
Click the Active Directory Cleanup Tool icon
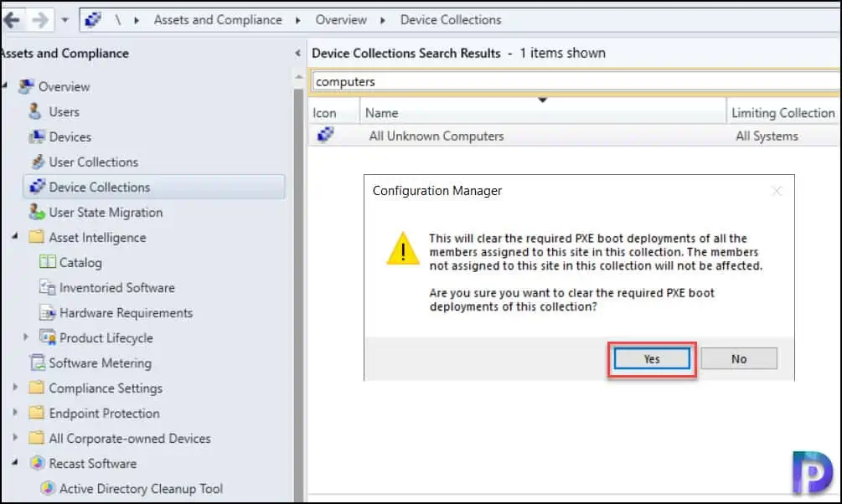click(48, 488)
